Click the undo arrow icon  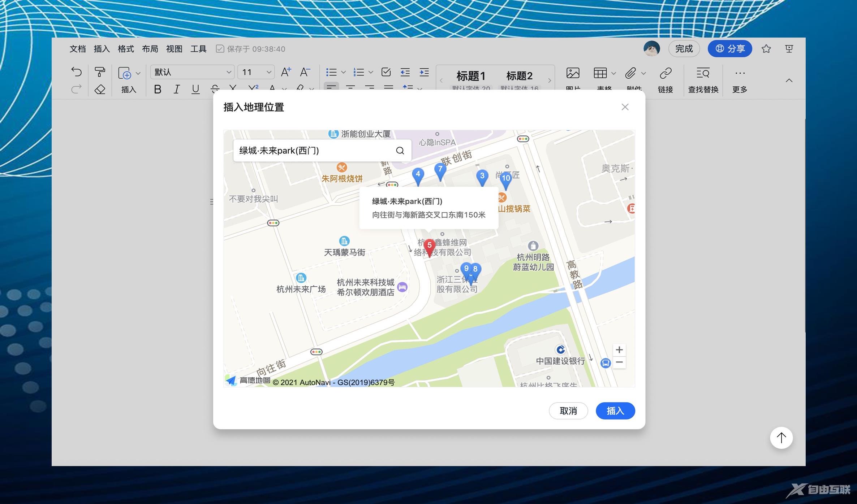(76, 72)
